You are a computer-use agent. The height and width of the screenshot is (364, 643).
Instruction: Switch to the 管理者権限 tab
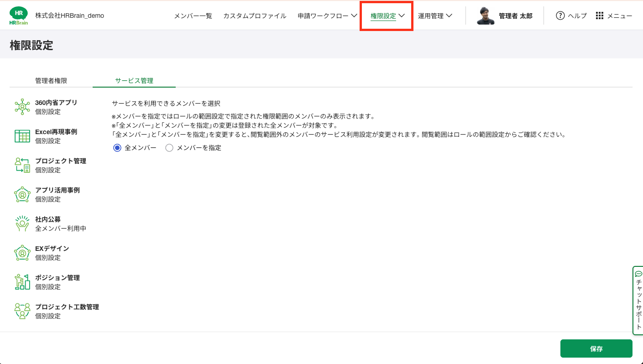[51, 81]
